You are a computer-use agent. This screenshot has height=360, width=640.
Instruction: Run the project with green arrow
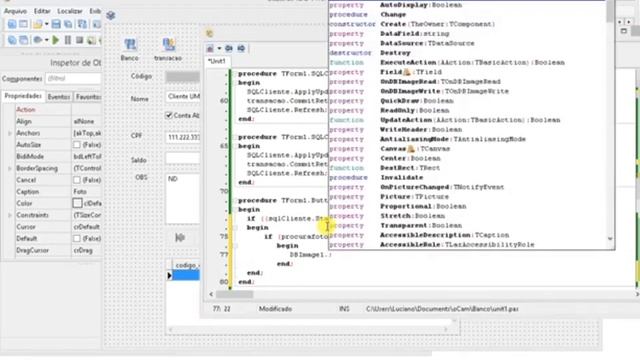(x=56, y=40)
